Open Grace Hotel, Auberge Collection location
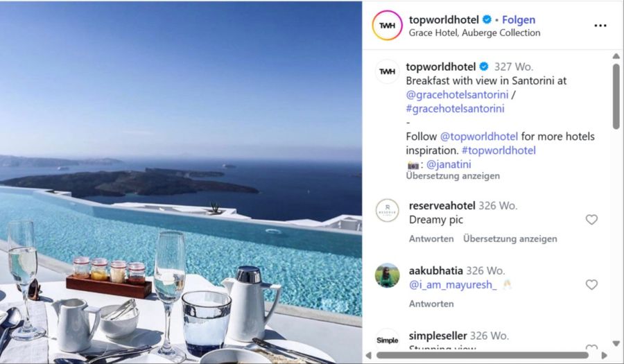This screenshot has height=364, width=624. point(474,33)
